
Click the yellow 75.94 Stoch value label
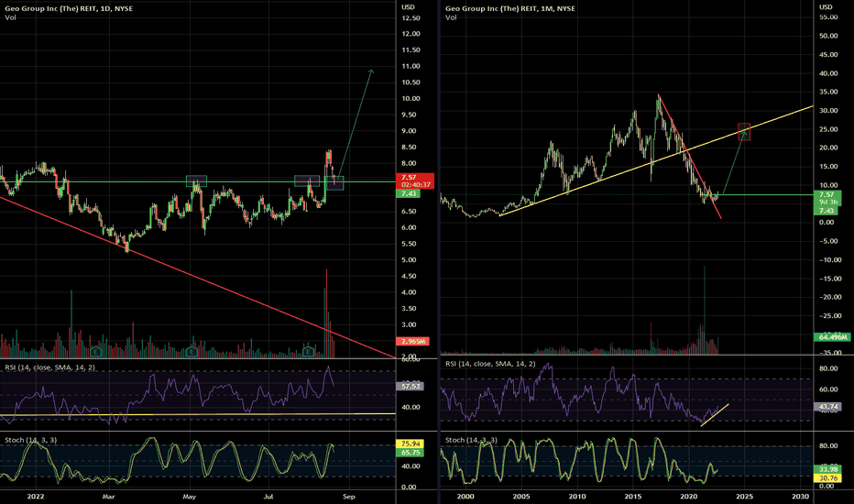[x=411, y=444]
